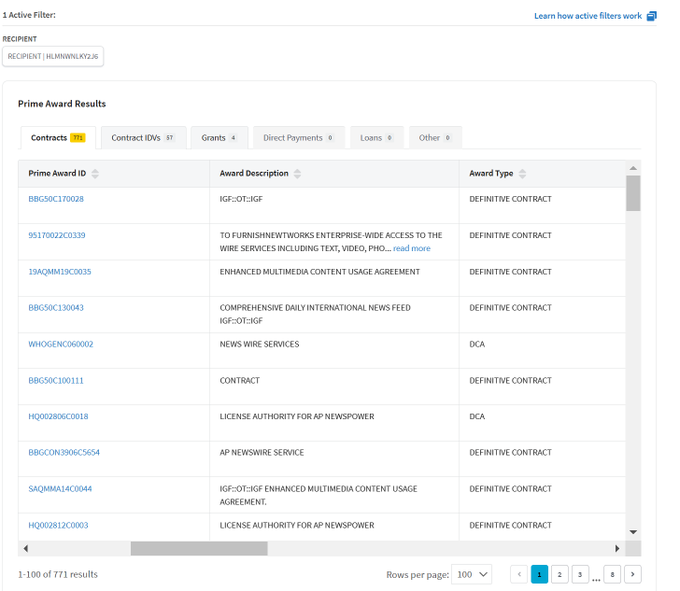Open award BBGCON3906C5654
The image size is (680, 591).
coord(64,453)
